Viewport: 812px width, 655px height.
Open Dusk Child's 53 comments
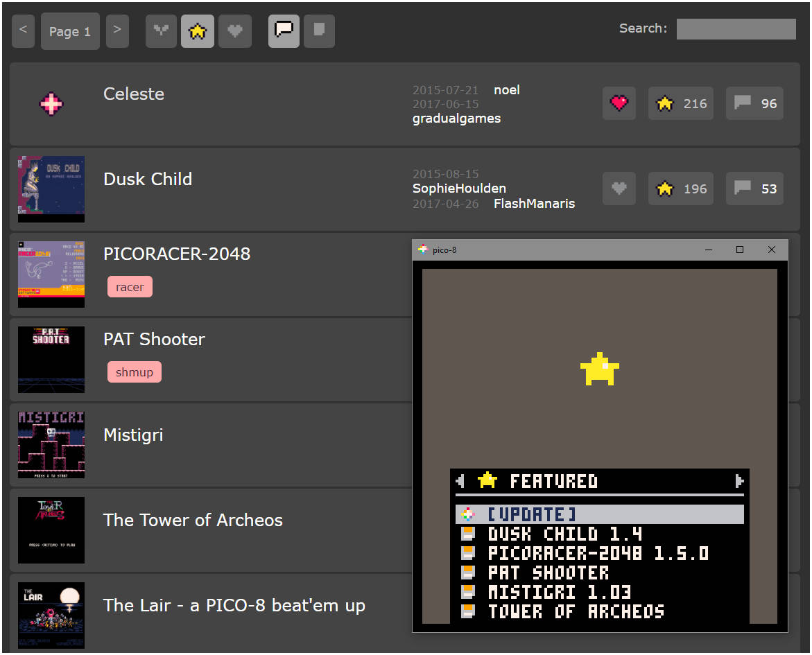[x=754, y=189]
